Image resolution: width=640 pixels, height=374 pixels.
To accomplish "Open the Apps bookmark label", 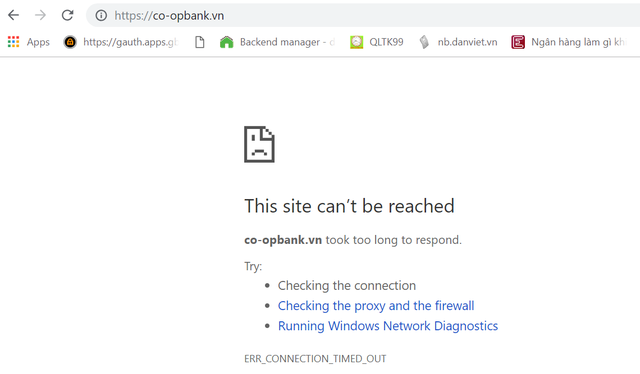I will [38, 42].
